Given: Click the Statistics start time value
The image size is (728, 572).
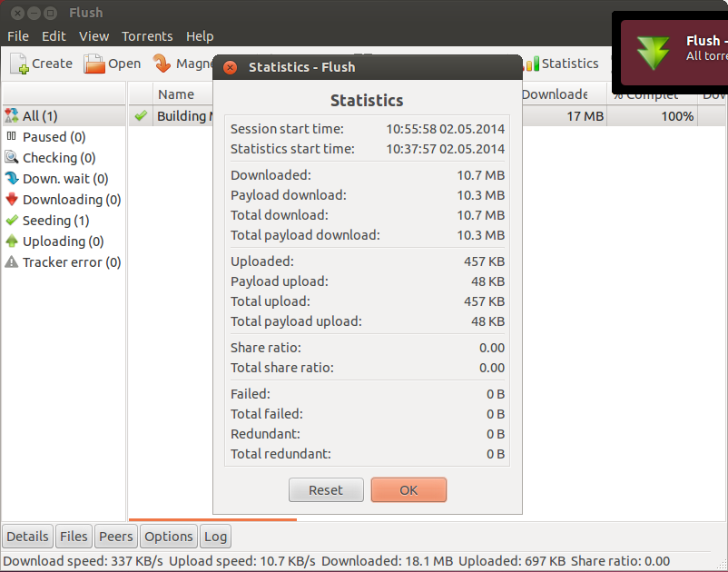Looking at the screenshot, I should pyautogui.click(x=446, y=149).
